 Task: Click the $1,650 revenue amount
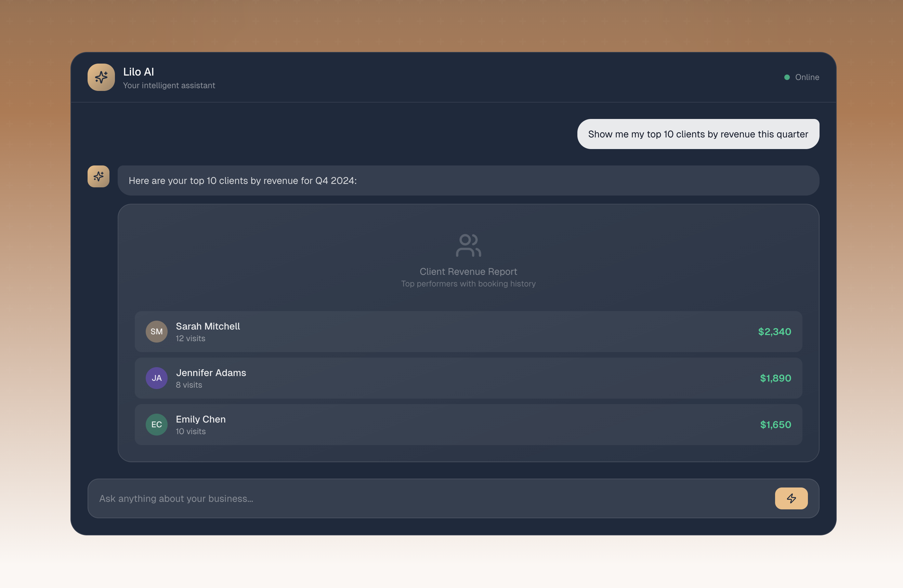point(775,425)
